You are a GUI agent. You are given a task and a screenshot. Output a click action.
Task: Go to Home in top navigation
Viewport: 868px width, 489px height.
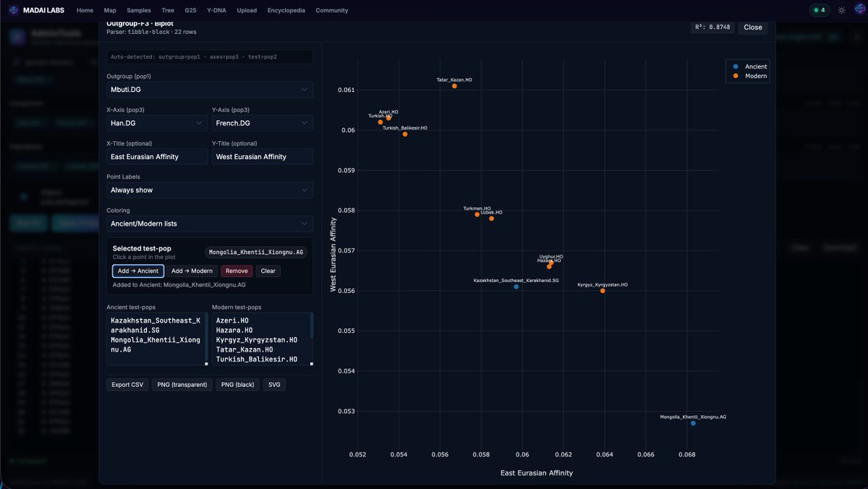tap(85, 10)
